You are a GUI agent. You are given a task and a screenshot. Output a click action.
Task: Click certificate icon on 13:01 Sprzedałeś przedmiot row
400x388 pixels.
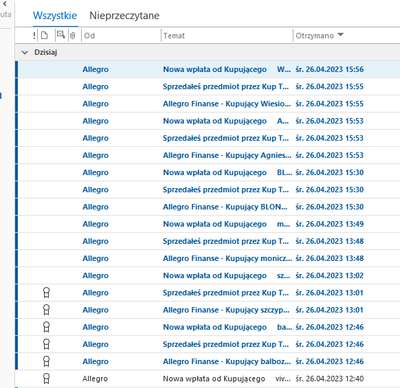(x=46, y=293)
